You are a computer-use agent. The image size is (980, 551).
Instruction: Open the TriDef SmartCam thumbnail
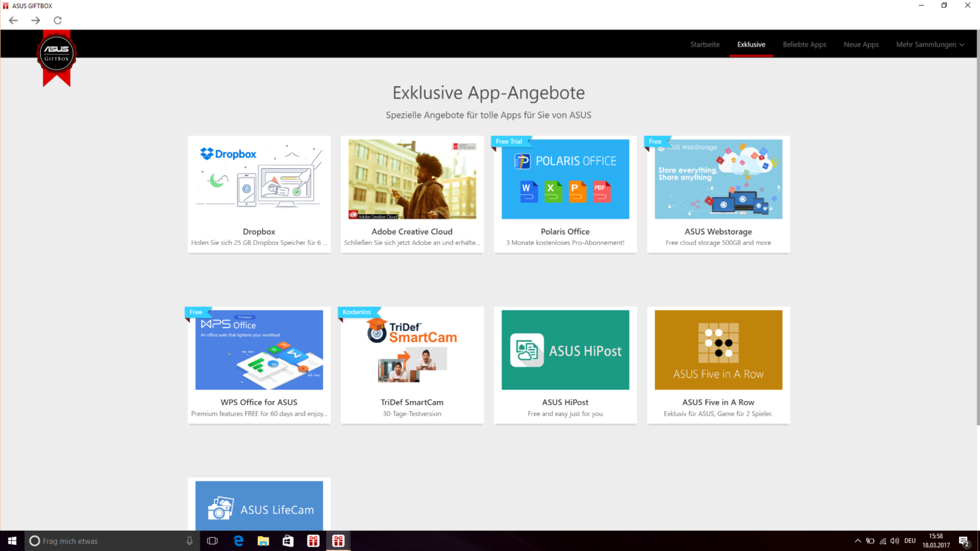pyautogui.click(x=412, y=350)
